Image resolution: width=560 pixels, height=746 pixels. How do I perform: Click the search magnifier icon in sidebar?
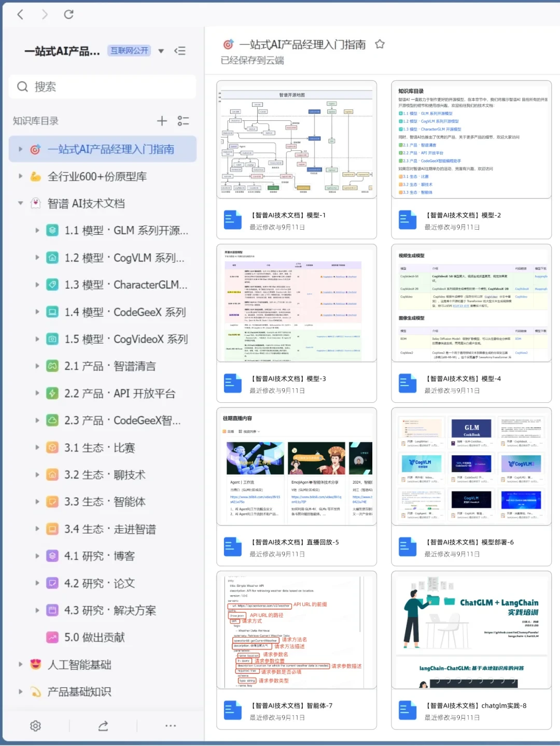(22, 87)
